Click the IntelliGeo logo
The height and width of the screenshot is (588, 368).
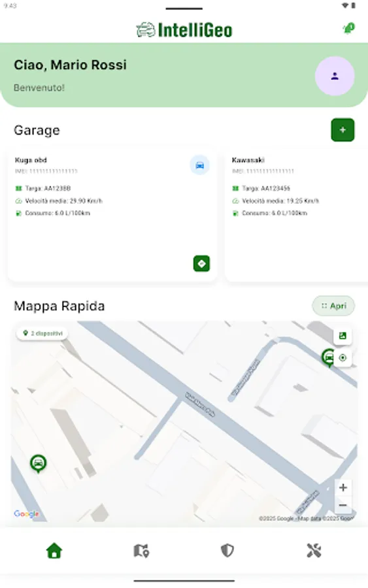tap(184, 30)
